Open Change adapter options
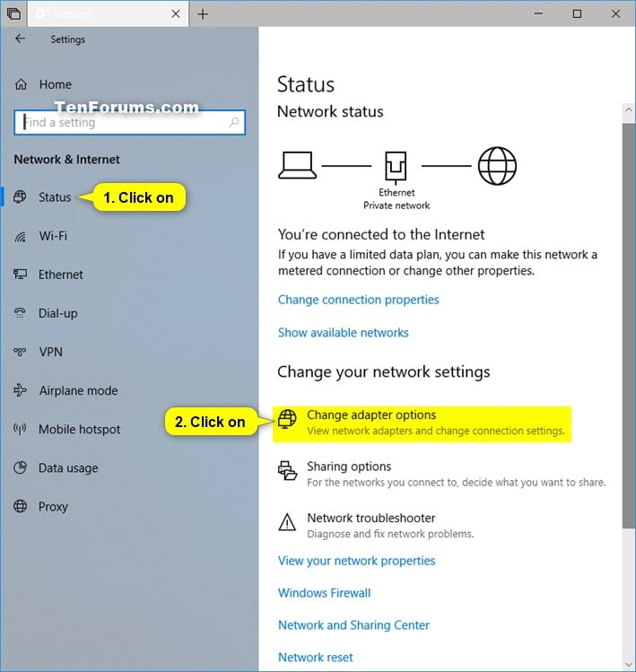This screenshot has width=636, height=672. [423, 423]
